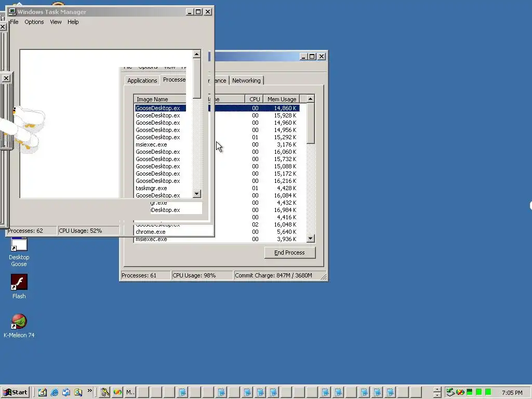
Task: Select the row with 15,292 K memory
Action: (x=217, y=137)
